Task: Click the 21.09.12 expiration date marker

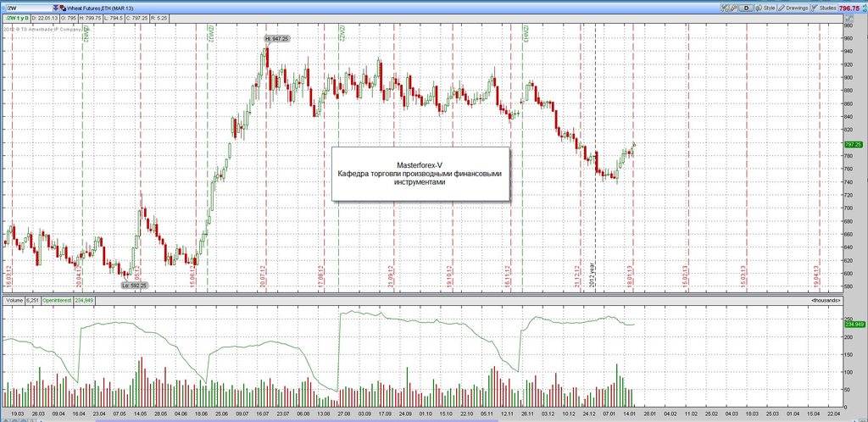Action: coord(391,275)
